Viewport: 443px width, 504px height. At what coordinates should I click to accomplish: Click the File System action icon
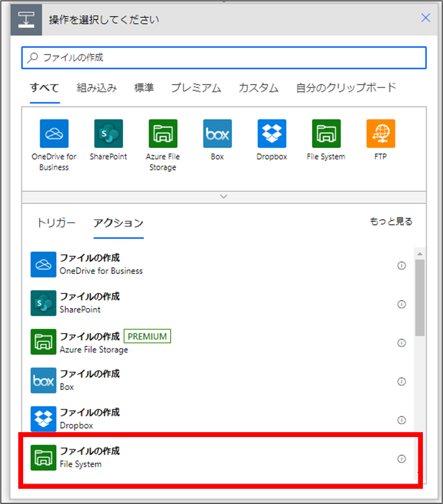point(43,457)
